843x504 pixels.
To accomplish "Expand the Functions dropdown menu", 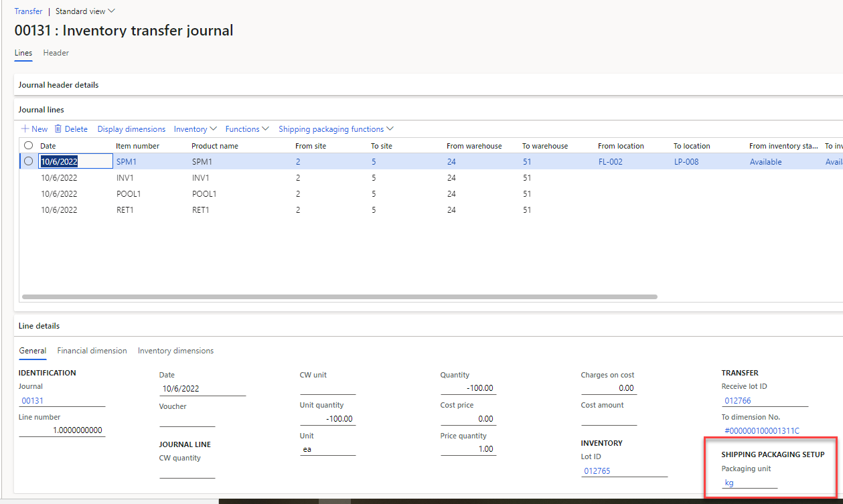I will click(246, 129).
